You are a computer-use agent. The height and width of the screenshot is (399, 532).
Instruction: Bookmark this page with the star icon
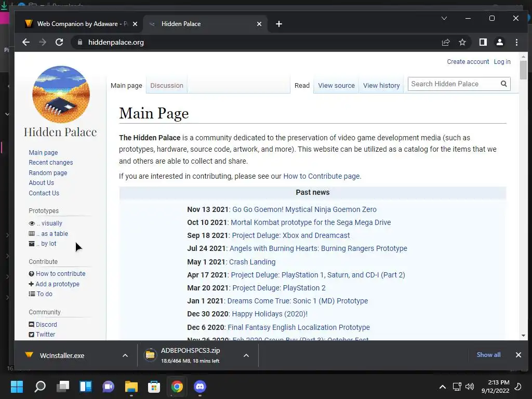click(x=462, y=42)
